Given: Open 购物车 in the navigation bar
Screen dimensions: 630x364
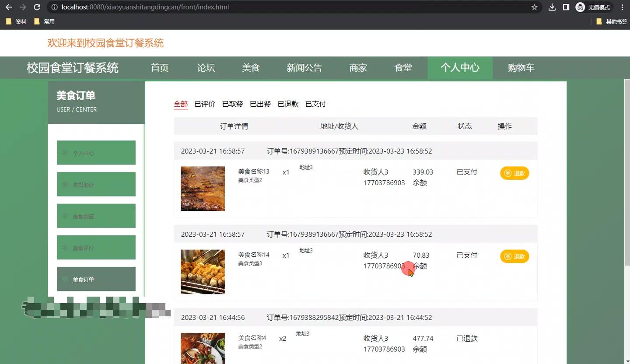Looking at the screenshot, I should pos(521,68).
